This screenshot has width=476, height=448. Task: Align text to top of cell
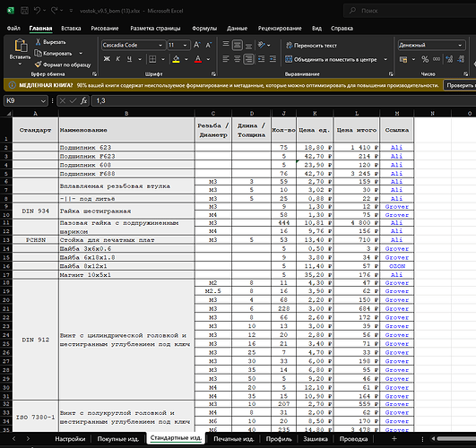pos(226,45)
